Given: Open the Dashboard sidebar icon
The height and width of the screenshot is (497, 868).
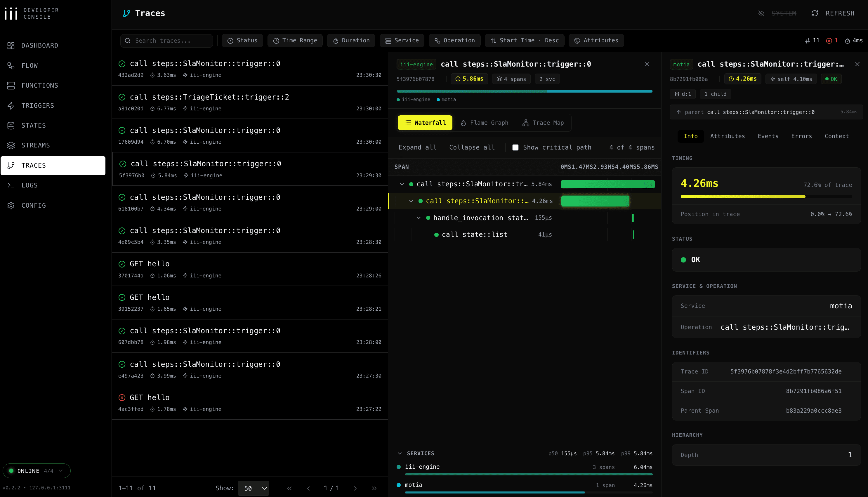Looking at the screenshot, I should coord(11,45).
